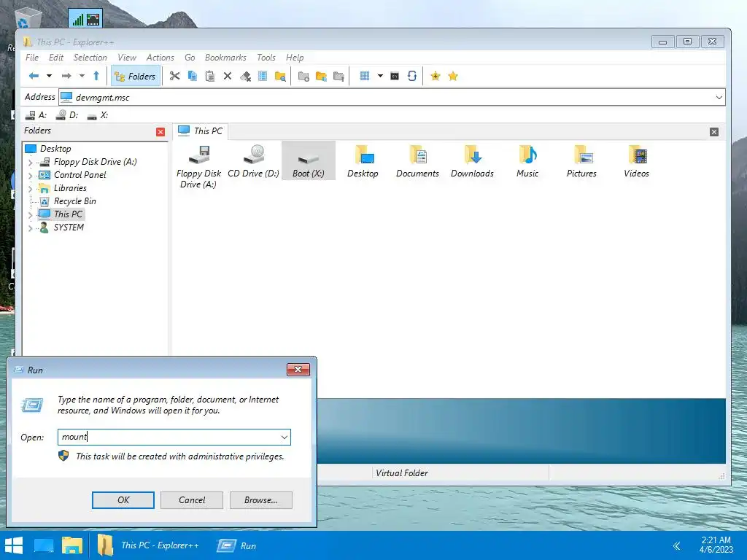
Task: Click the permanent delete eraser icon
Action: (245, 76)
